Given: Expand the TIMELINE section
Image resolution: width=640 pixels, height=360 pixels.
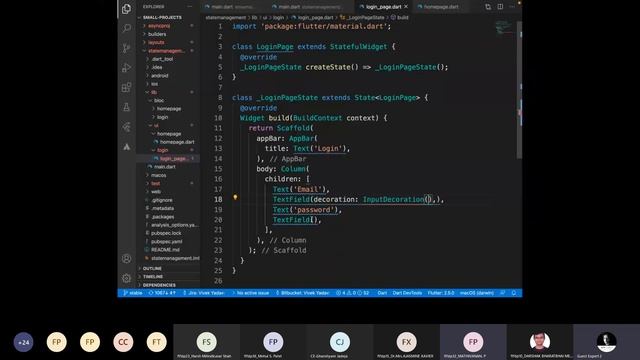Looking at the screenshot, I should click(153, 277).
